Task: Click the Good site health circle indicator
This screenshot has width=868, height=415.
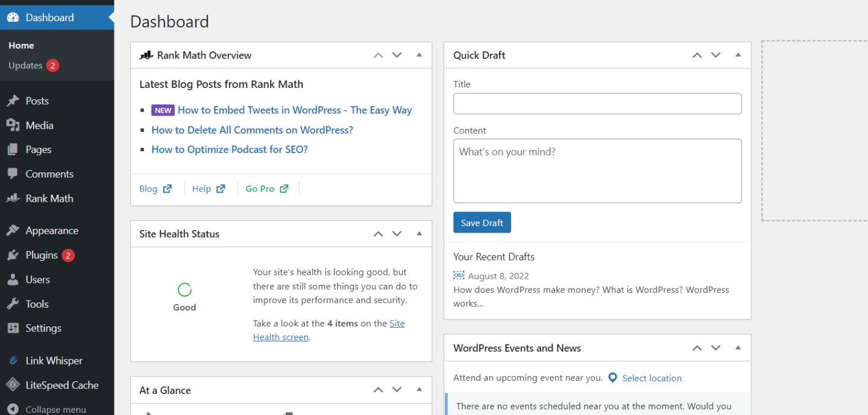Action: (x=184, y=290)
